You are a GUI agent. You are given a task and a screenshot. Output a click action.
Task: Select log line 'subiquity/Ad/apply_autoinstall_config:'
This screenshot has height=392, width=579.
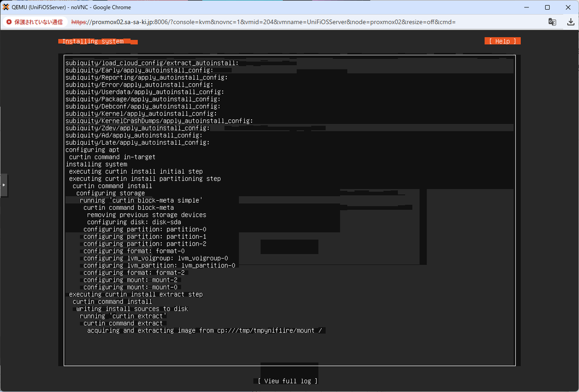point(133,135)
